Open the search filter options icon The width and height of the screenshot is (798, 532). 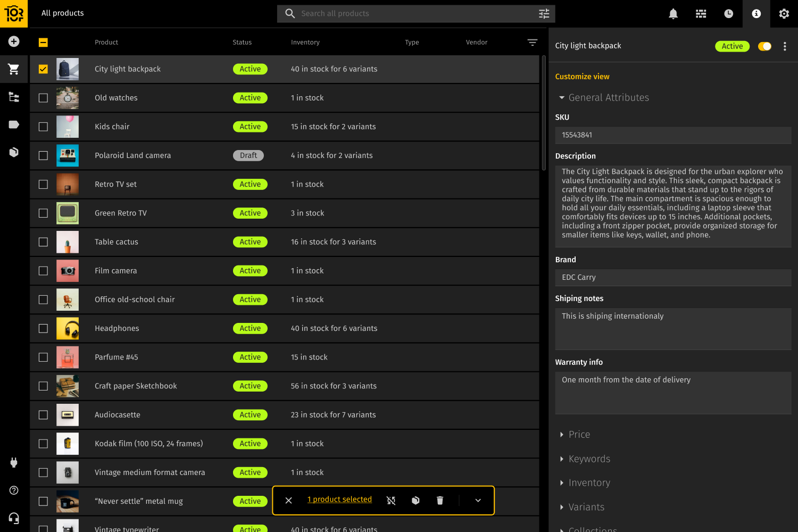543,13
